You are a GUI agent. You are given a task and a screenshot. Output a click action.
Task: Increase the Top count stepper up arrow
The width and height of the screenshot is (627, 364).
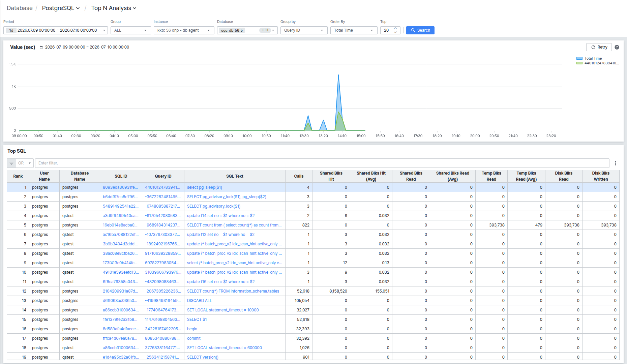(395, 28)
